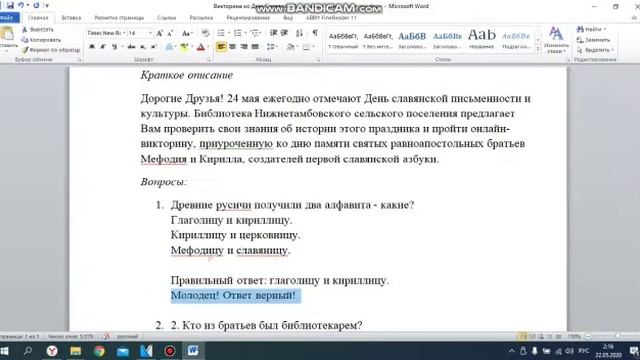Apply yellow text highlight color
Viewport: 640px width, 360px height.
click(184, 47)
